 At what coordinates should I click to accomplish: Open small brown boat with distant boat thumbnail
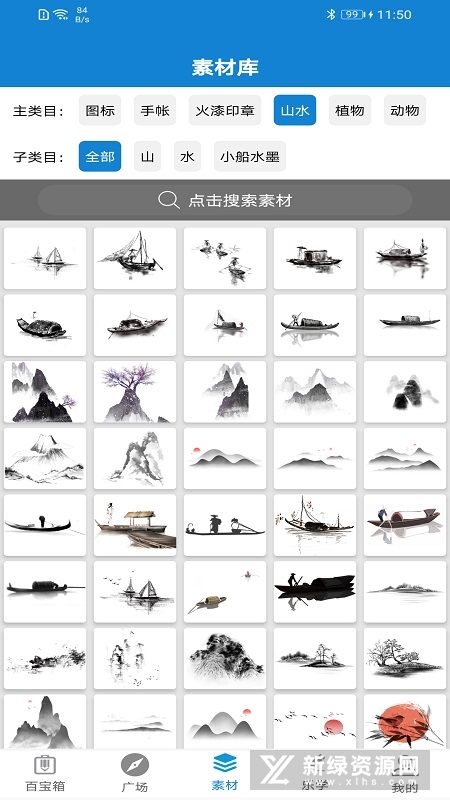pyautogui.click(x=225, y=592)
